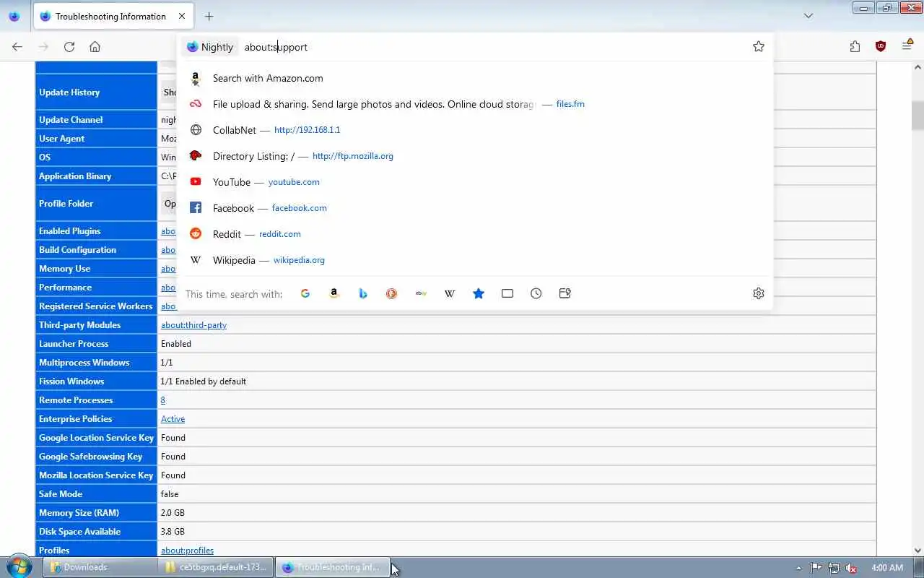Click the Third-party Modules row header
924x578 pixels.
[x=96, y=325]
